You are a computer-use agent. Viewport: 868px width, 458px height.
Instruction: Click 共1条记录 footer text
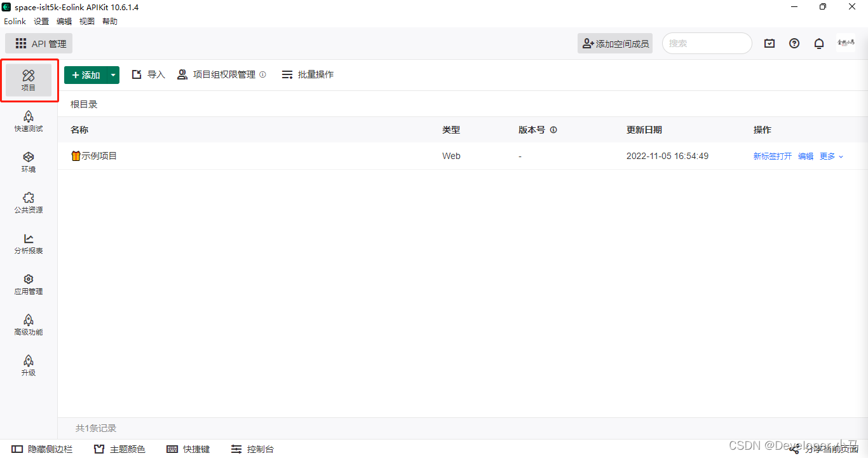coord(96,428)
